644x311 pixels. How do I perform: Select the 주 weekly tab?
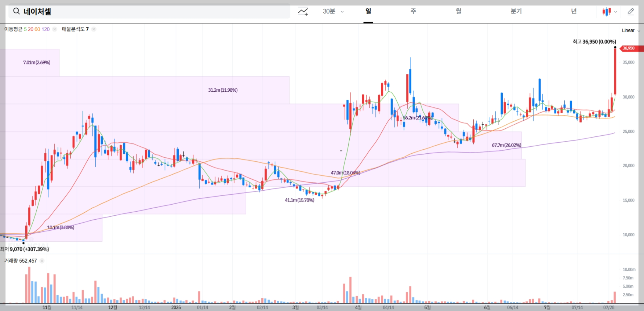(413, 11)
